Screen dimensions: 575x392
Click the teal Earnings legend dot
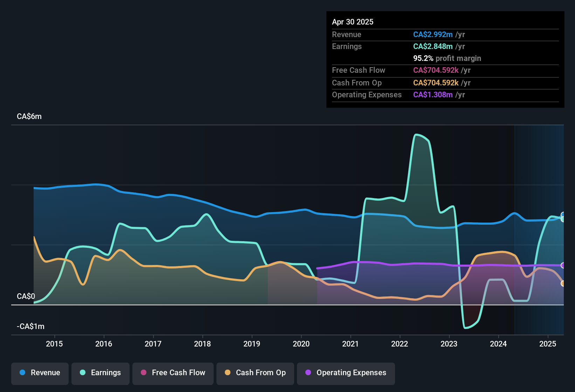click(x=83, y=373)
